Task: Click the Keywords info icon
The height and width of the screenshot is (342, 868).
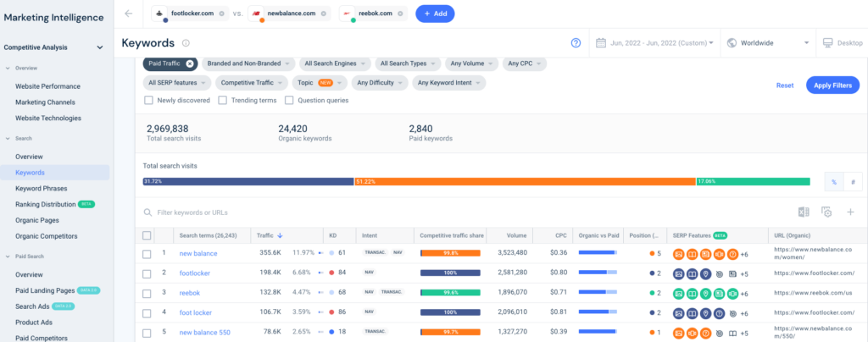Action: tap(186, 43)
